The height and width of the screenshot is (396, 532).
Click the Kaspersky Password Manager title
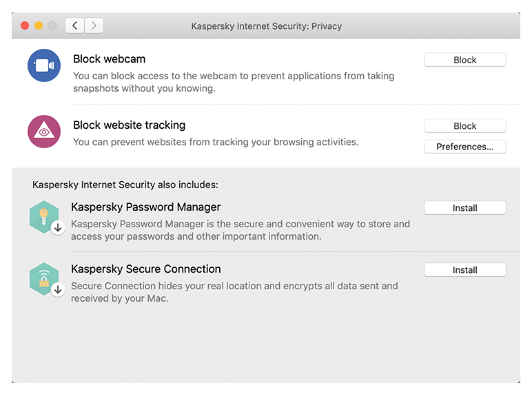[x=146, y=207]
